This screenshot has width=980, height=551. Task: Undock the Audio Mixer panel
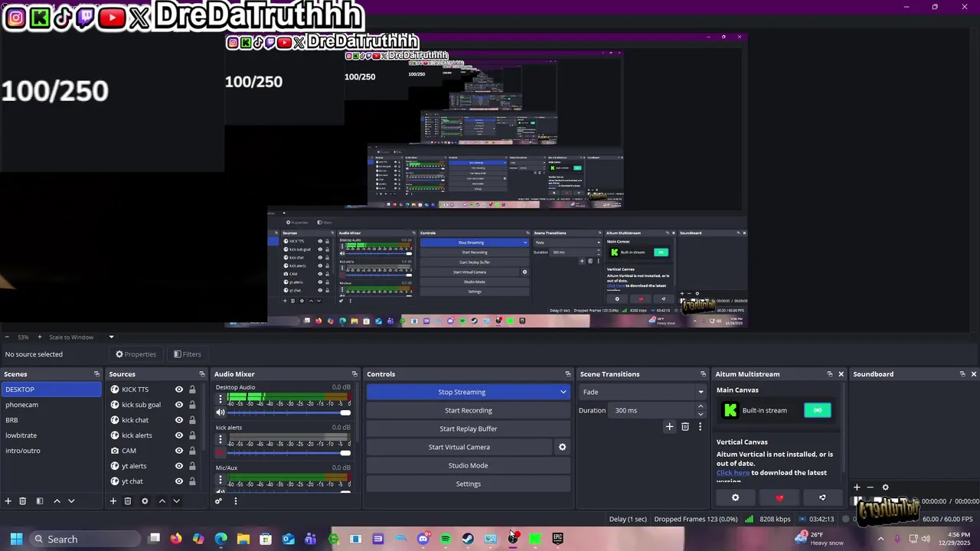point(354,374)
